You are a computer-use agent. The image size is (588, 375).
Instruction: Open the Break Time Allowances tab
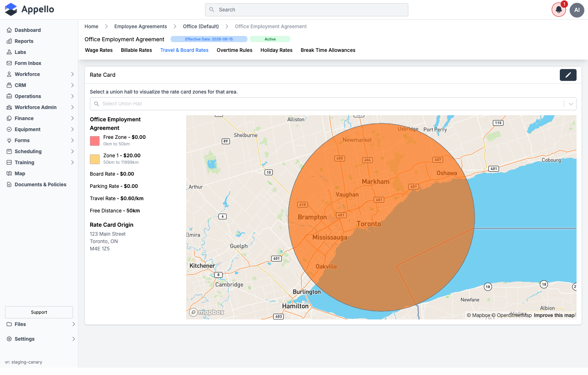[x=328, y=50]
